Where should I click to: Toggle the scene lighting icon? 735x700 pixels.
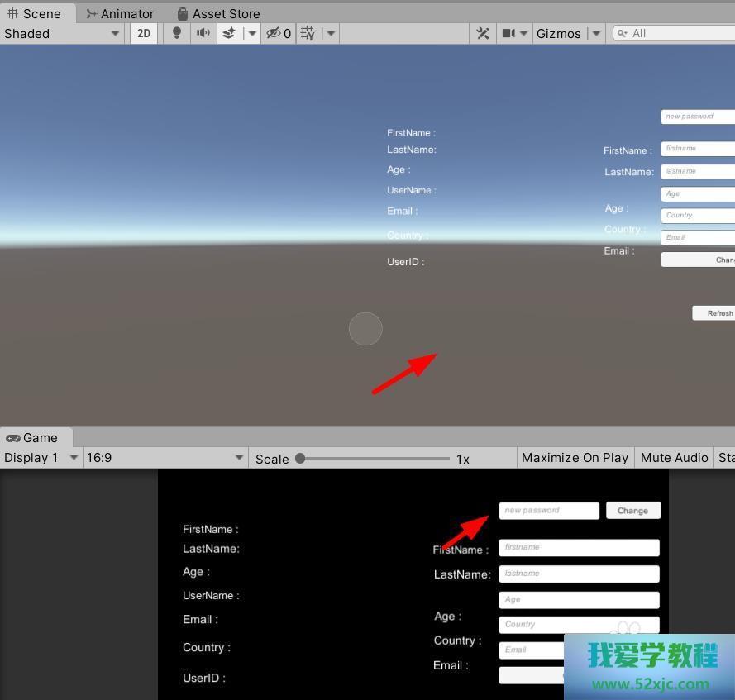coord(177,33)
